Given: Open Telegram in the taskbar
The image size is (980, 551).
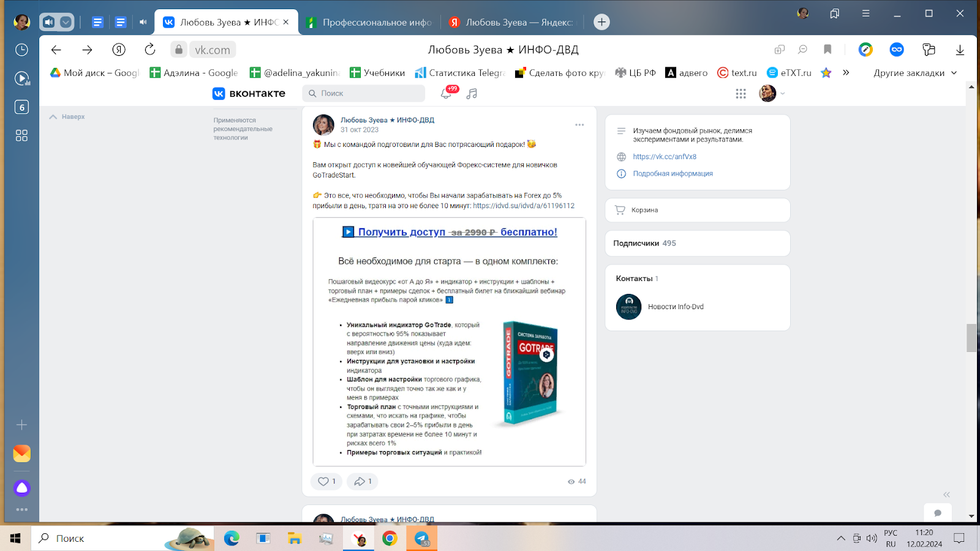Looking at the screenshot, I should click(421, 538).
